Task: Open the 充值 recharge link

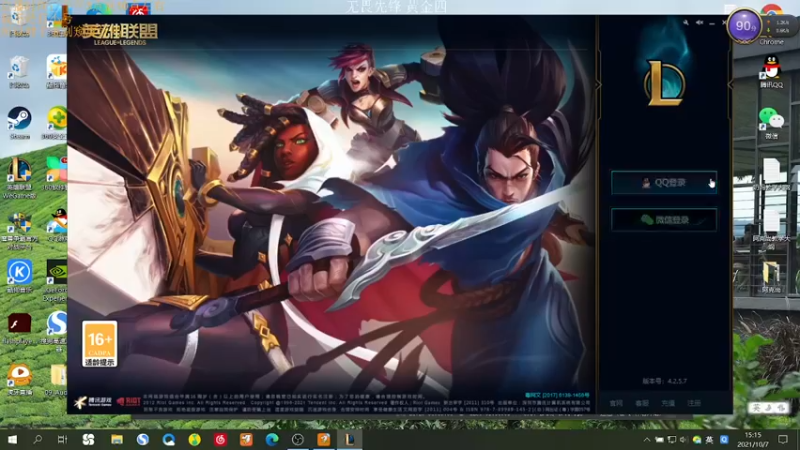Action: [668, 403]
